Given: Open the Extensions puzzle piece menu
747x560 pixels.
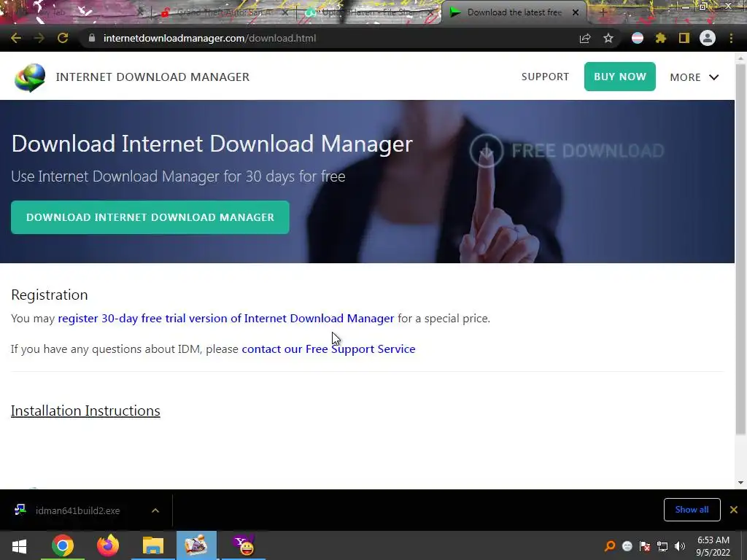Looking at the screenshot, I should [x=660, y=38].
